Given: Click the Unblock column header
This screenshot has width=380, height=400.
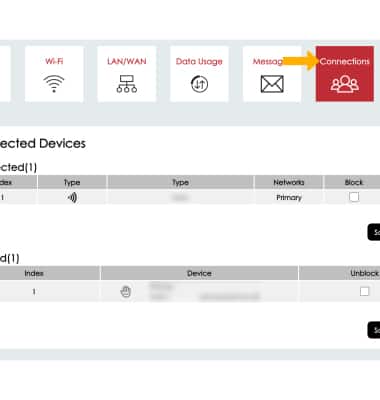Looking at the screenshot, I should (x=340, y=273).
